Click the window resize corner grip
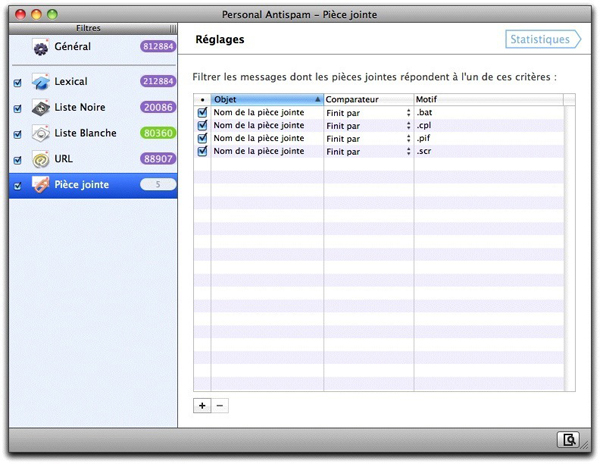Viewport: 600px width, 464px height. click(585, 446)
